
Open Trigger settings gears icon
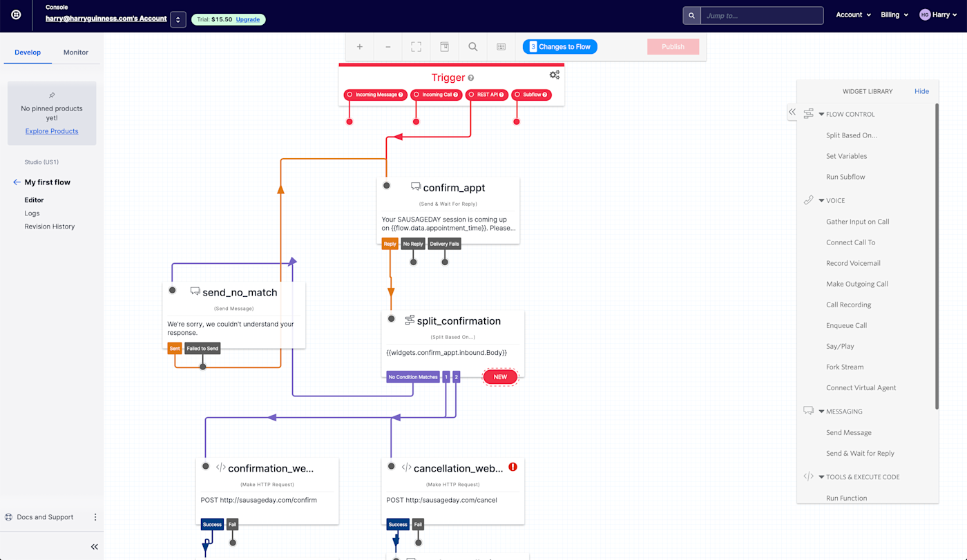pos(555,75)
